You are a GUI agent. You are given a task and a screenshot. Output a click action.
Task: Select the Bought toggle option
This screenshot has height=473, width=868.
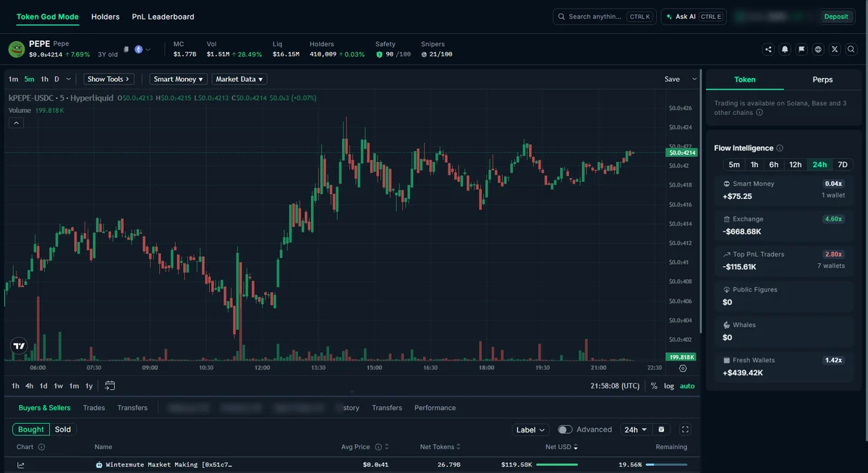tap(31, 430)
